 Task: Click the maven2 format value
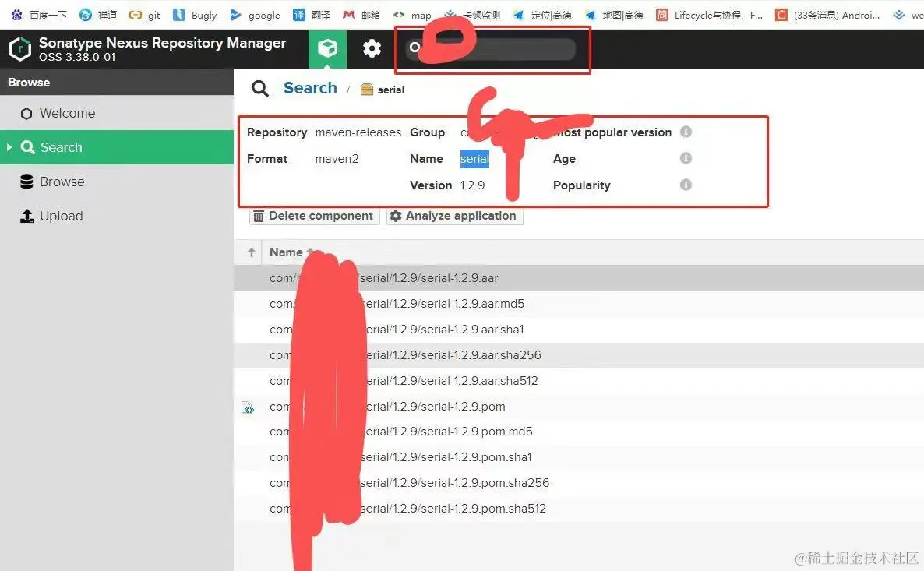click(337, 158)
